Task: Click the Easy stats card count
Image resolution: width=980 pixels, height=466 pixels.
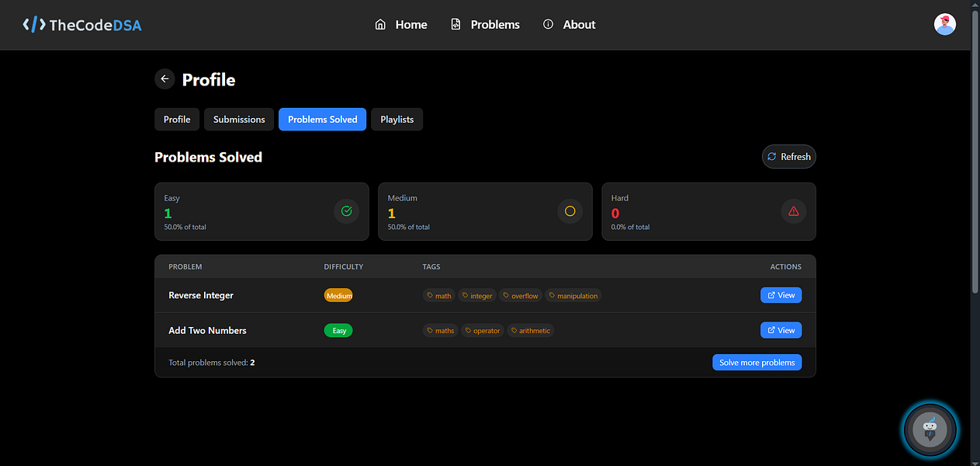Action: 168,214
